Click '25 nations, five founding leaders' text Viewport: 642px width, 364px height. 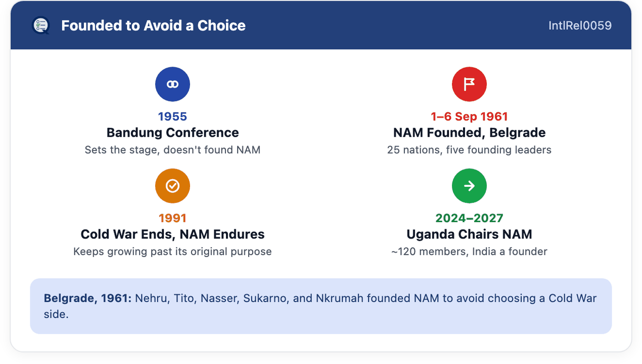pos(469,150)
